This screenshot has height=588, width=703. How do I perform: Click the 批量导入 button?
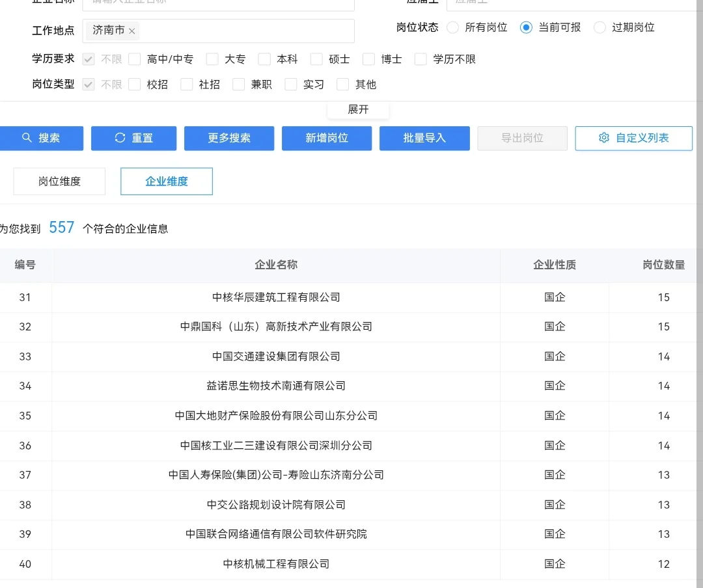pyautogui.click(x=424, y=138)
